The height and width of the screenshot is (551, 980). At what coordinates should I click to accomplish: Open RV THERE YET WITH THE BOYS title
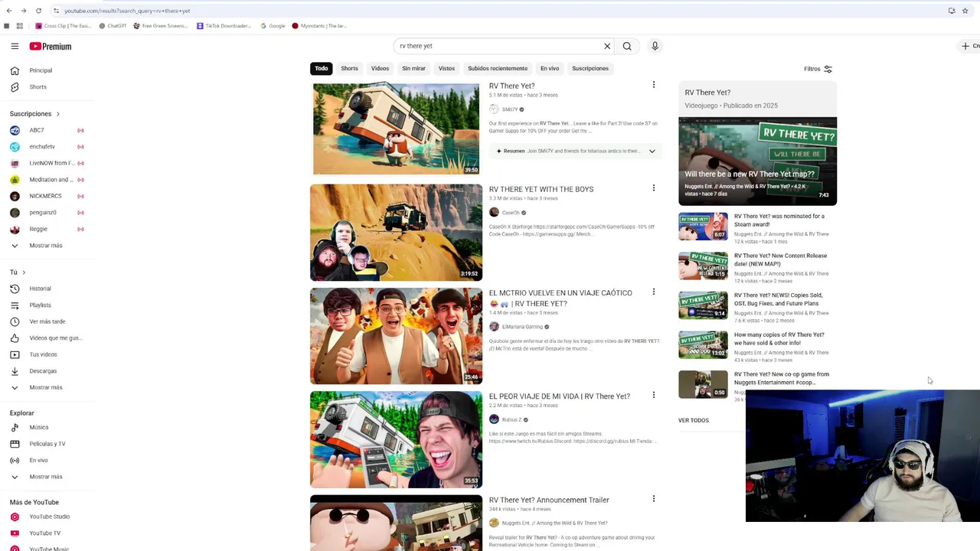[541, 189]
